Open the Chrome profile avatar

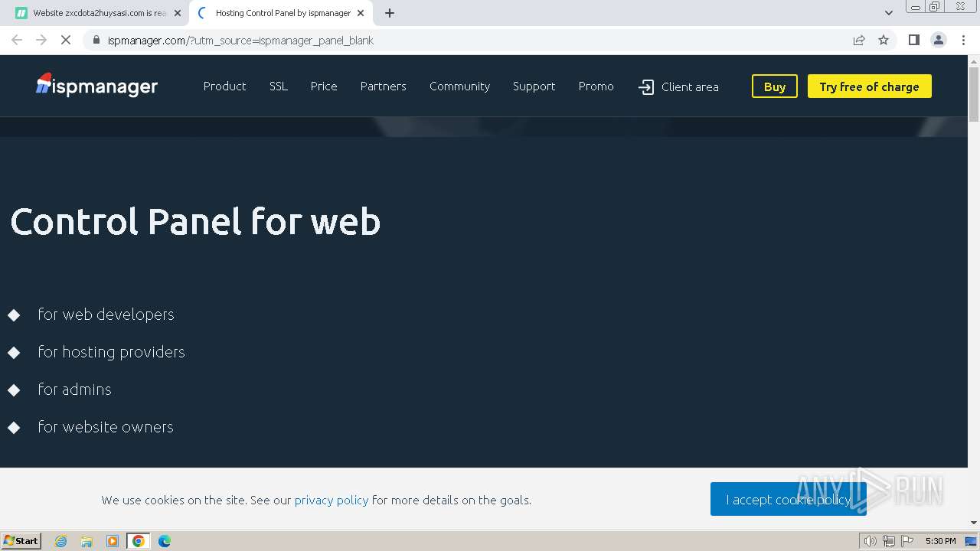tap(939, 40)
